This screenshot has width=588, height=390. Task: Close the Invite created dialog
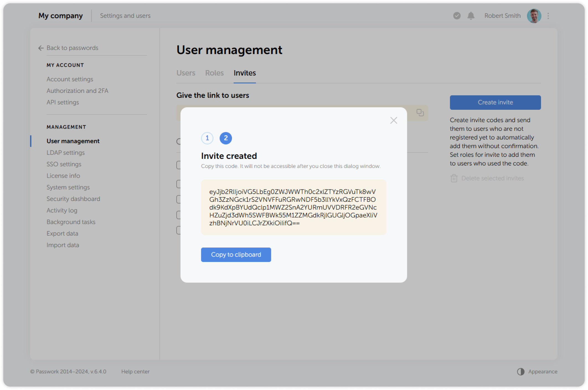click(x=393, y=120)
